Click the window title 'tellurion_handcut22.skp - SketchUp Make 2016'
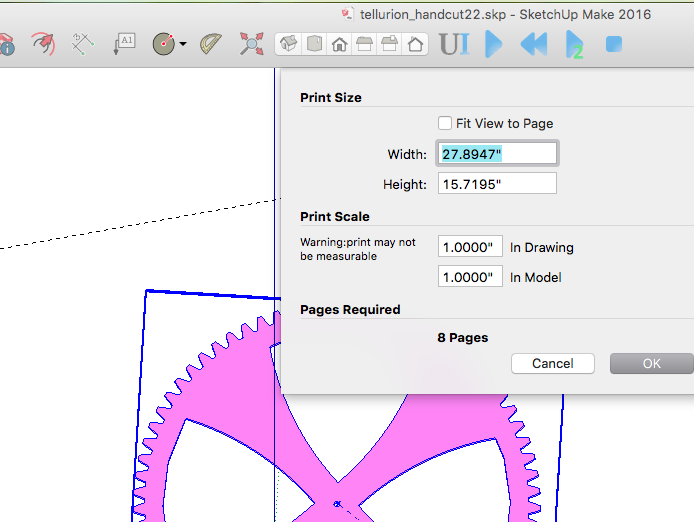This screenshot has height=522, width=694. [505, 15]
